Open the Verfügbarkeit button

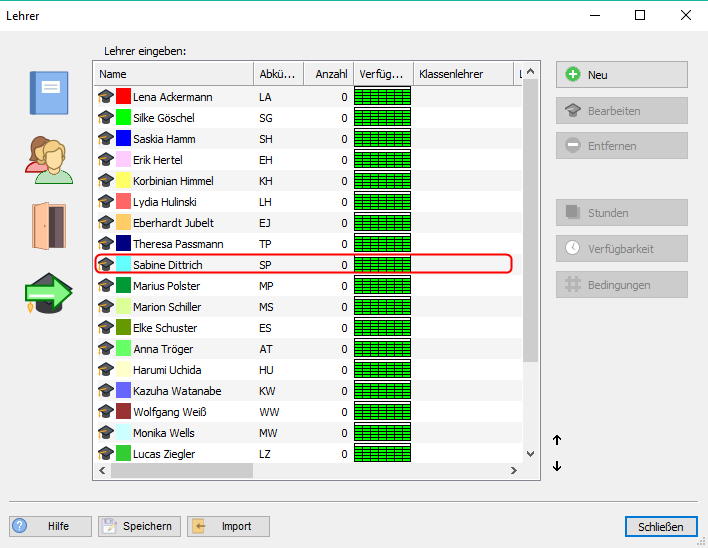click(x=622, y=248)
